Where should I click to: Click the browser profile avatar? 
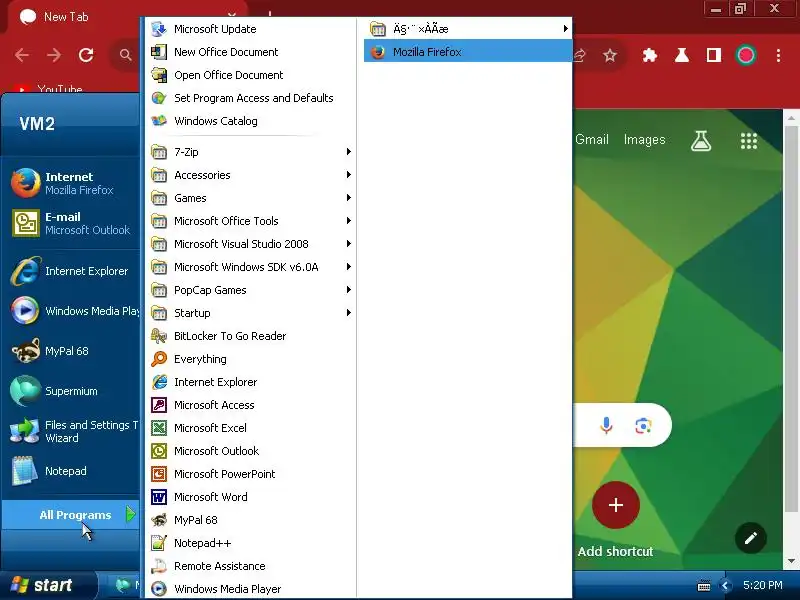[746, 55]
